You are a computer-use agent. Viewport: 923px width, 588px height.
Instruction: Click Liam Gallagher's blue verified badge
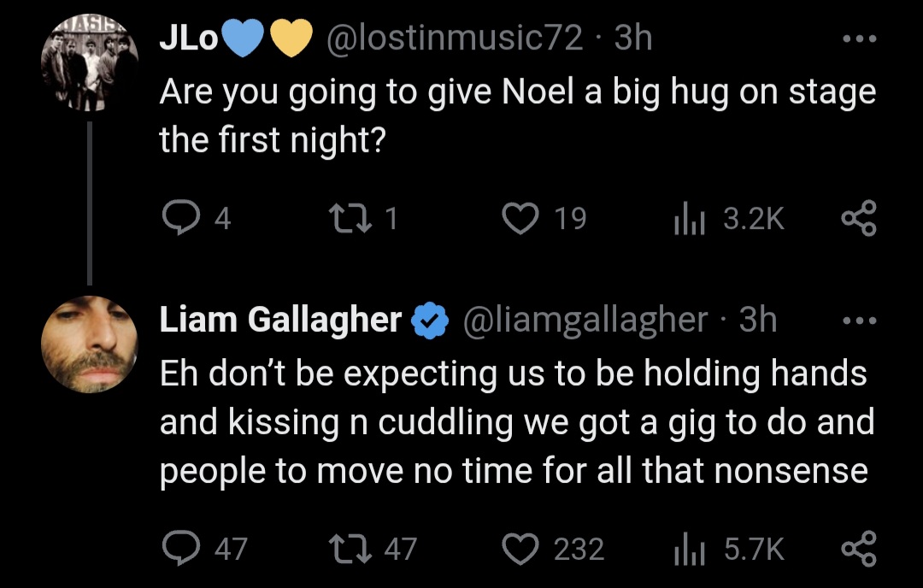[x=430, y=320]
